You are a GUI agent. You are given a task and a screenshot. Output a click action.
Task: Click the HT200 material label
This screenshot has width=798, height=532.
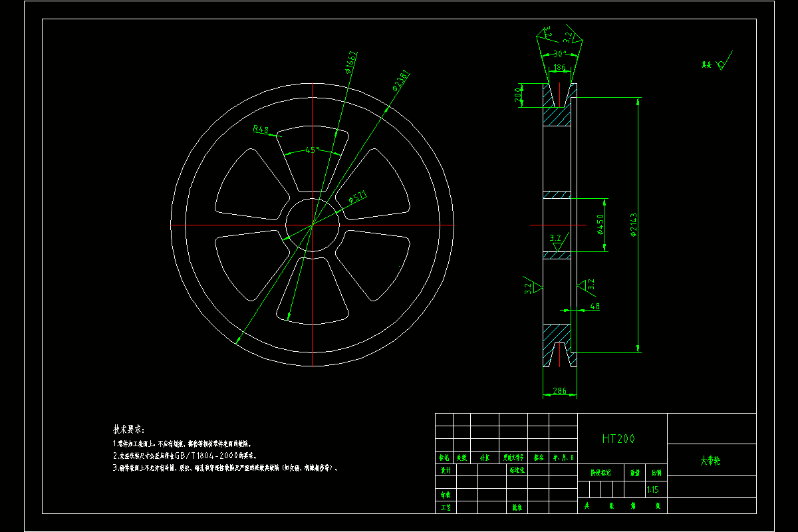coord(618,439)
